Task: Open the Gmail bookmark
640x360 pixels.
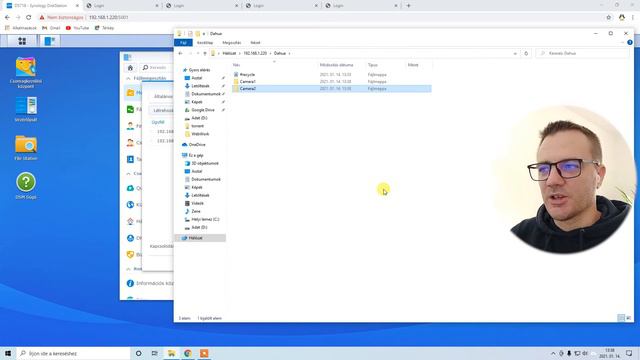Action: (x=51, y=28)
